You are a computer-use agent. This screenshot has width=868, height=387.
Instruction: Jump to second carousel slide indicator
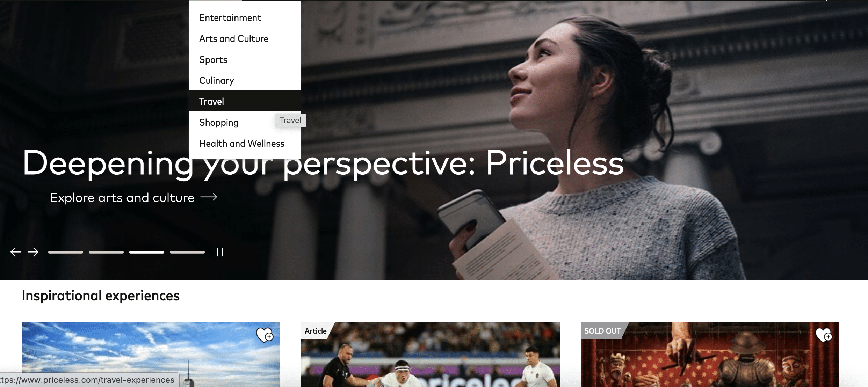(106, 252)
